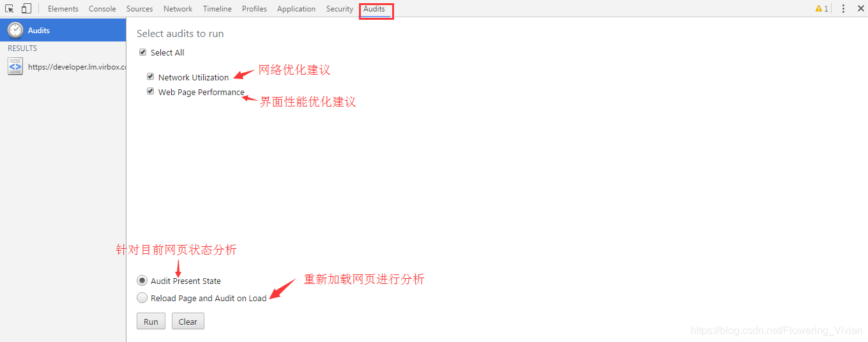Select the Audits tab

pyautogui.click(x=374, y=9)
